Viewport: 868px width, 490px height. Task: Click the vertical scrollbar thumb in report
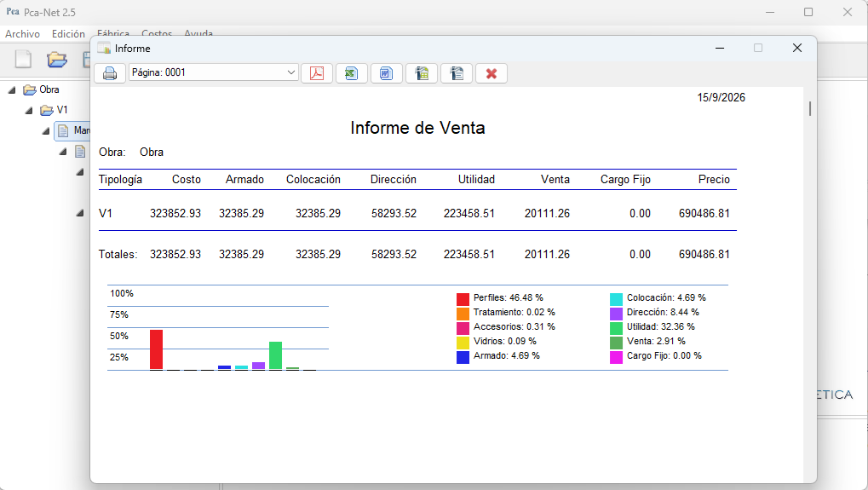[x=810, y=108]
